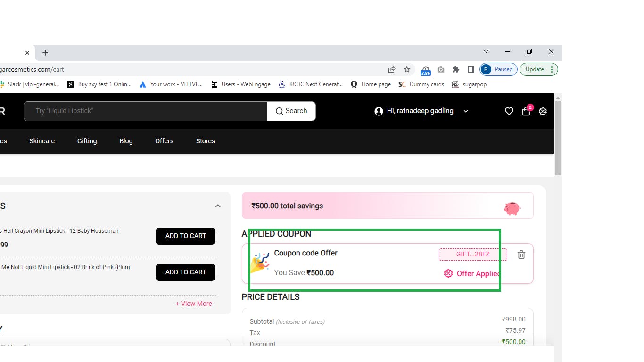This screenshot has width=644, height=362.
Task: Add Crayon Mini Lipstick to cart
Action: 185,236
